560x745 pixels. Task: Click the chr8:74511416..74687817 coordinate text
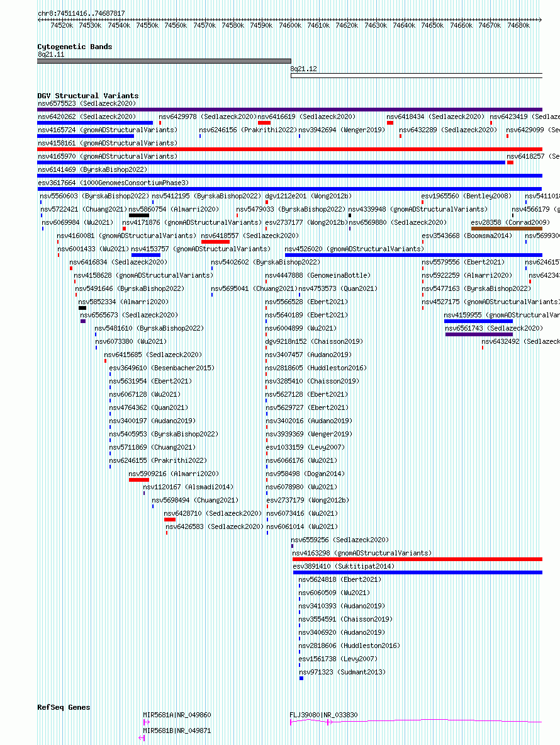pyautogui.click(x=82, y=13)
